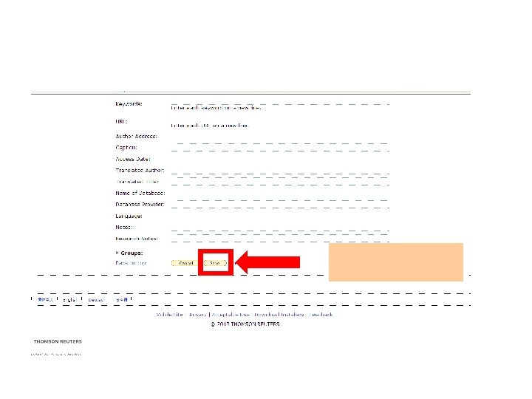Click the 'Author Address:' label

click(x=136, y=137)
